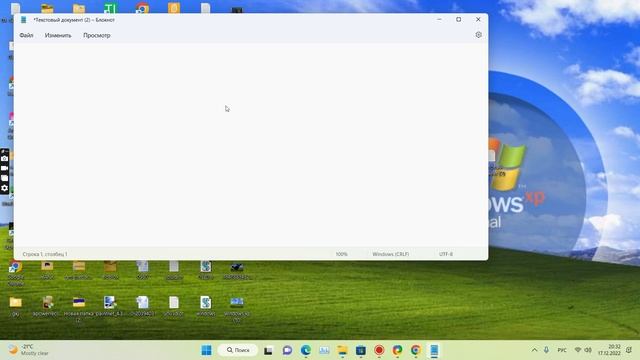The width and height of the screenshot is (640, 360).
Task: Open File Explorer from the taskbar
Action: tap(342, 350)
